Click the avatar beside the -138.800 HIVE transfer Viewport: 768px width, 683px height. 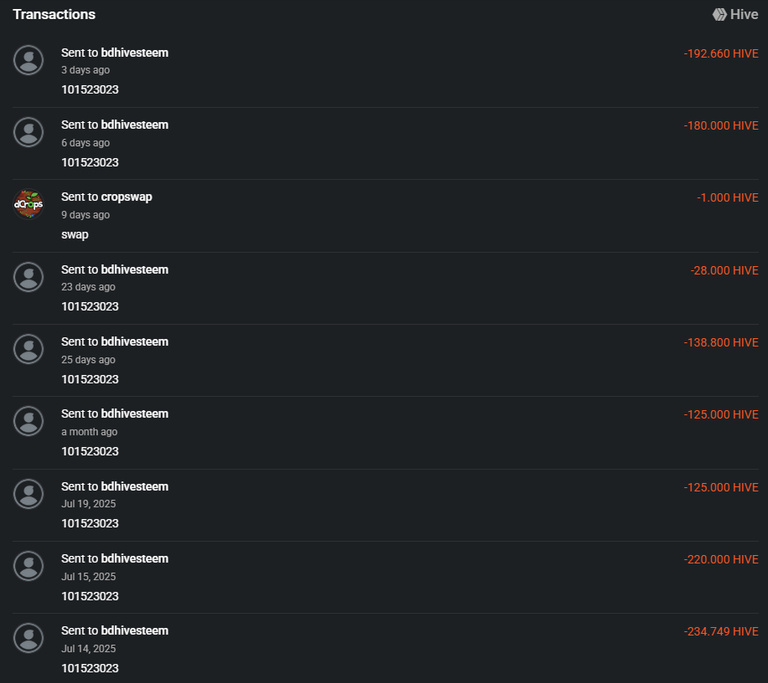point(28,349)
